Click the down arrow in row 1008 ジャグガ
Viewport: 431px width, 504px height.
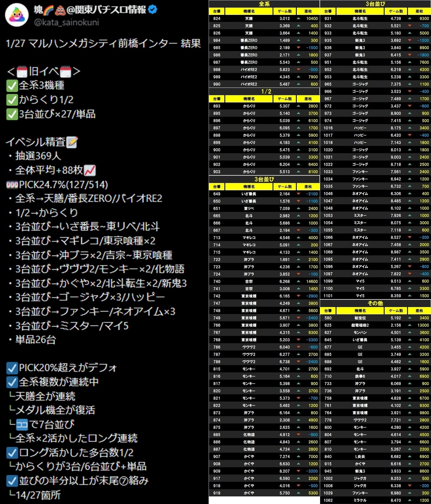pos(410,486)
